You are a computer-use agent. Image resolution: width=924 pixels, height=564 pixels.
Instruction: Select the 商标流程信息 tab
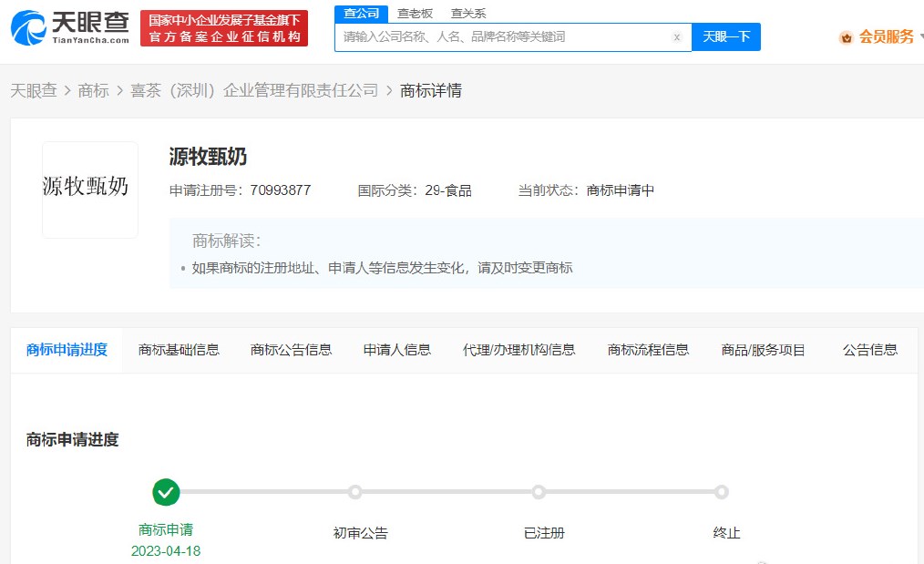pos(648,350)
